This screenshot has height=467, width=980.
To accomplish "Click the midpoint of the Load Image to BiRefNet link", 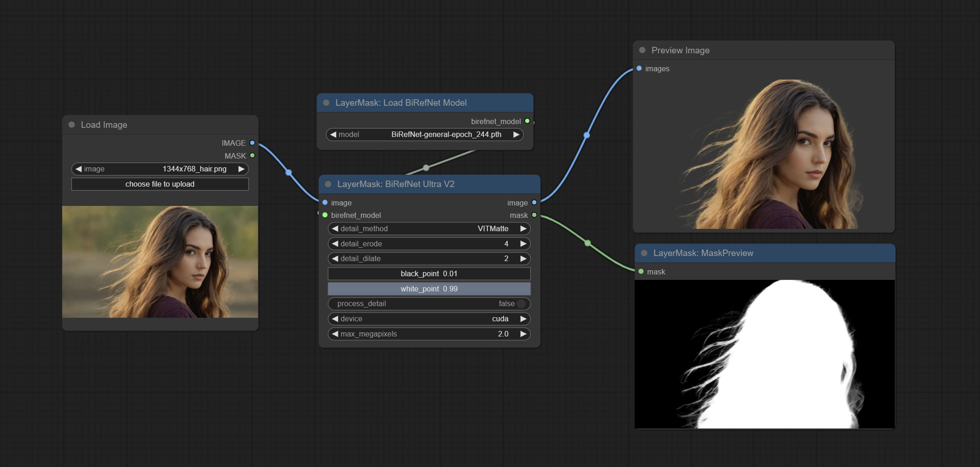I will [x=289, y=173].
